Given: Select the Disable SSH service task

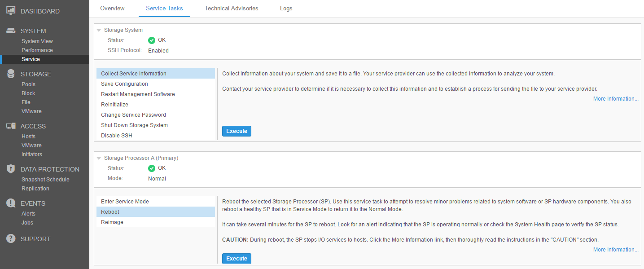Looking at the screenshot, I should 116,135.
